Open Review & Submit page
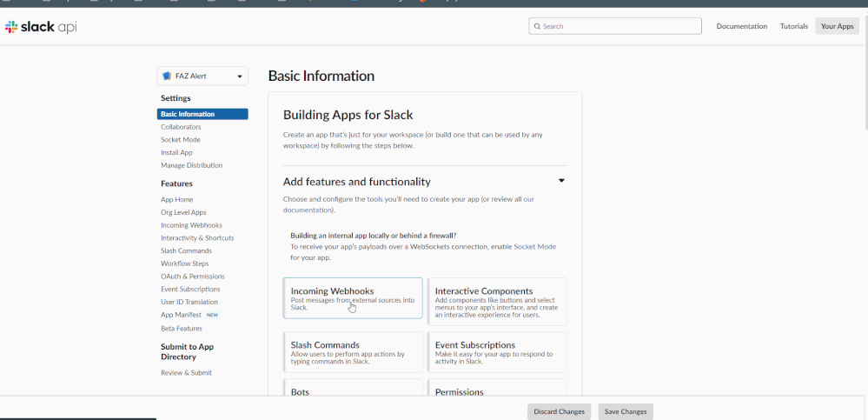Viewport: 868px width, 420px height. point(186,373)
